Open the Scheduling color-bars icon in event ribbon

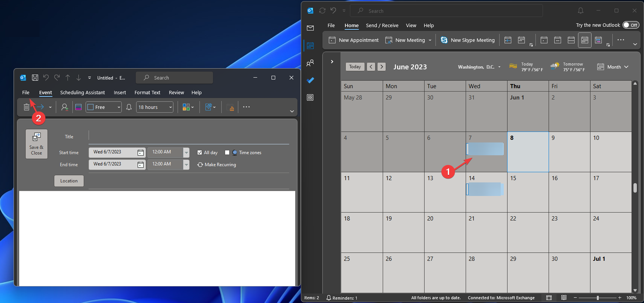pos(78,107)
